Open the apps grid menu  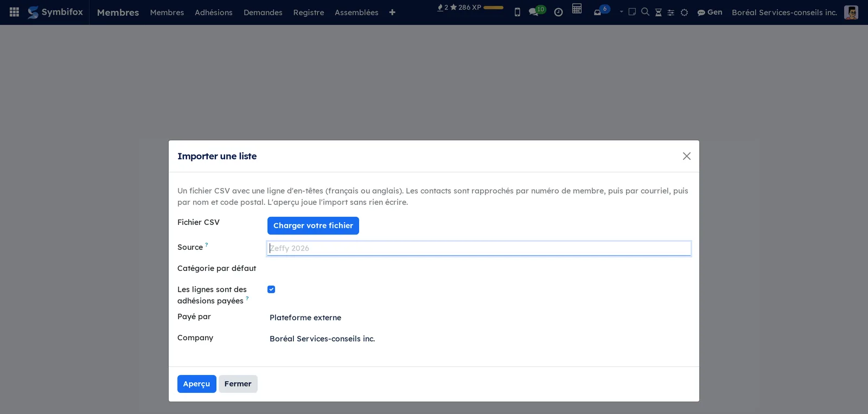tap(15, 12)
